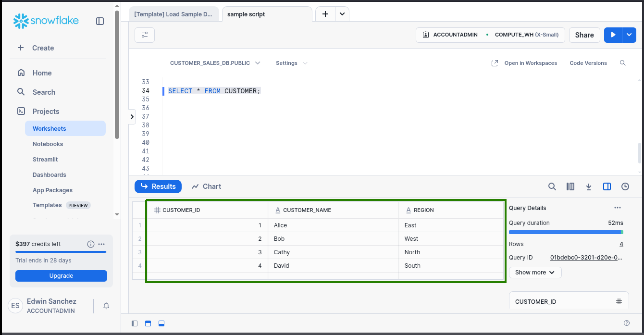The width and height of the screenshot is (644, 335).
Task: Collapse the left navigation sidebar
Action: pos(99,21)
